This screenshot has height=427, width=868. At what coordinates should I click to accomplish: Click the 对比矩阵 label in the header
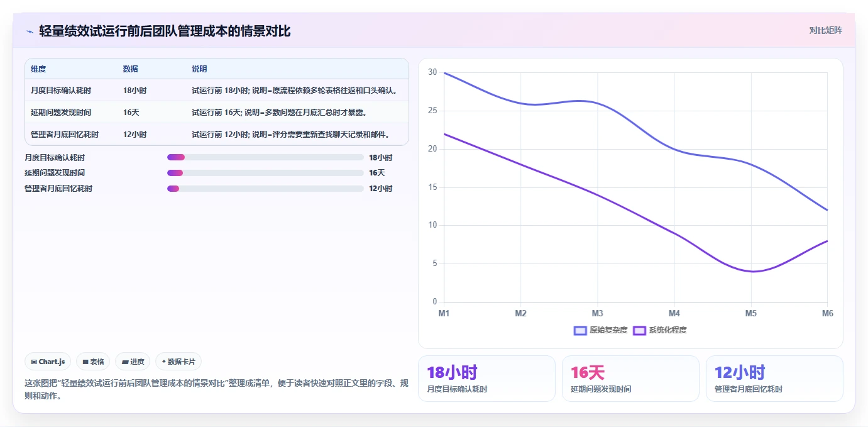825,30
